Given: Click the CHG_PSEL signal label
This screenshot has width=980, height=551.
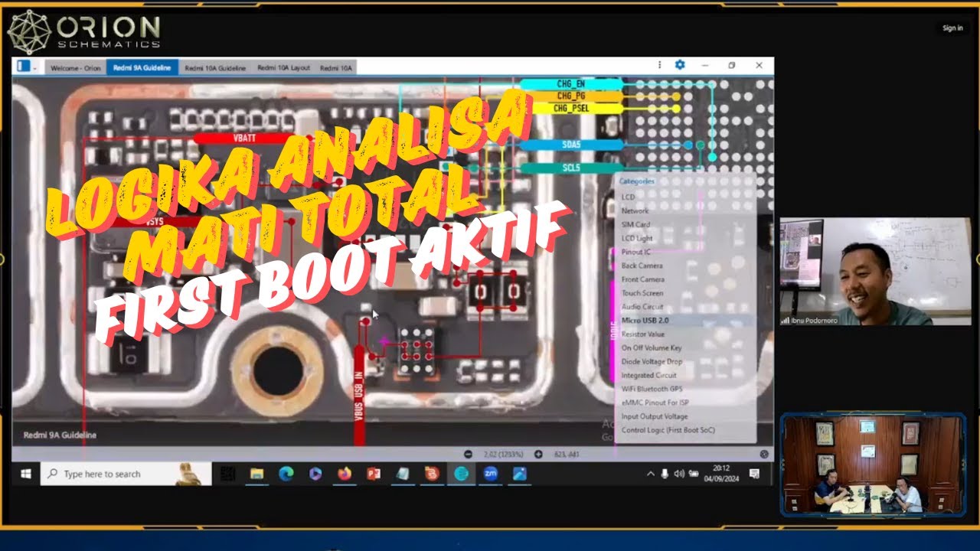Looking at the screenshot, I should click(571, 109).
